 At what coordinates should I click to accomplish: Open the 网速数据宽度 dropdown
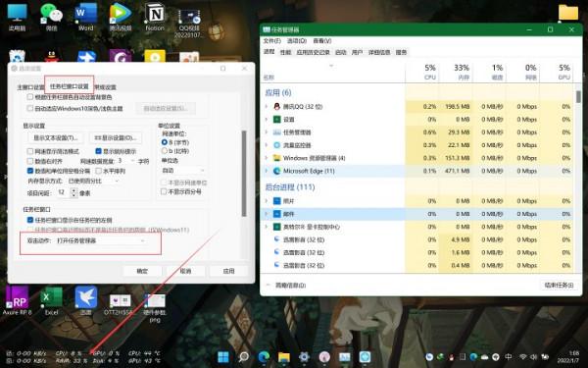126,161
